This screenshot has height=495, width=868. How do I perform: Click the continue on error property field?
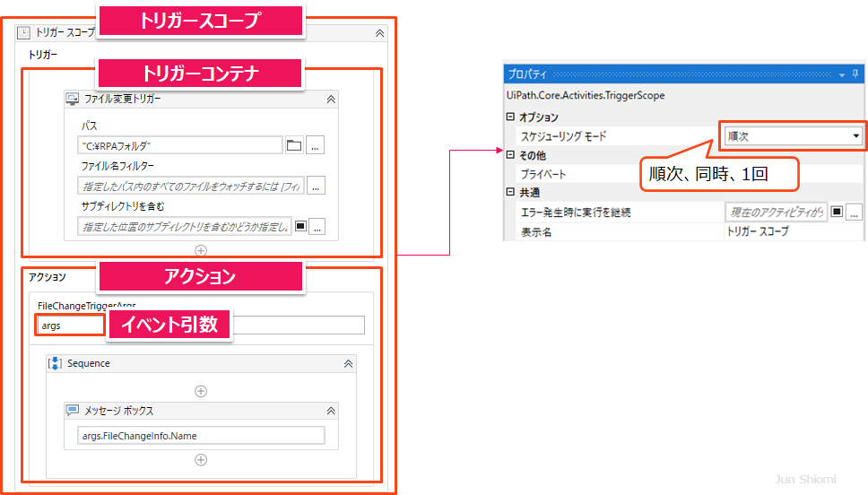777,212
